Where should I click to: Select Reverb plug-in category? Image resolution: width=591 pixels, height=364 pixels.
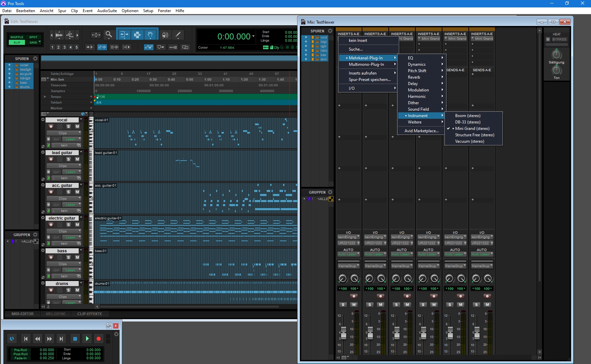[x=422, y=77]
